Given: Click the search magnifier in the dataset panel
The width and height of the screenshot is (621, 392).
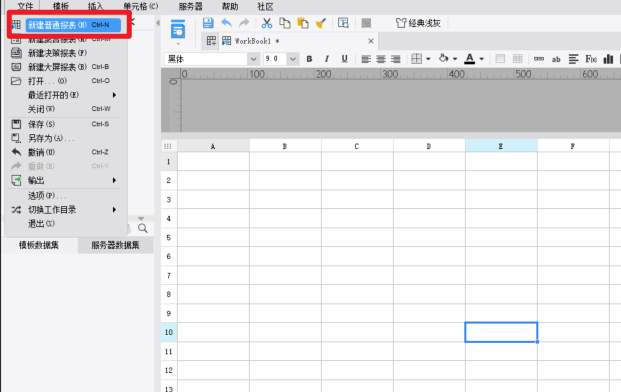Looking at the screenshot, I should [143, 228].
